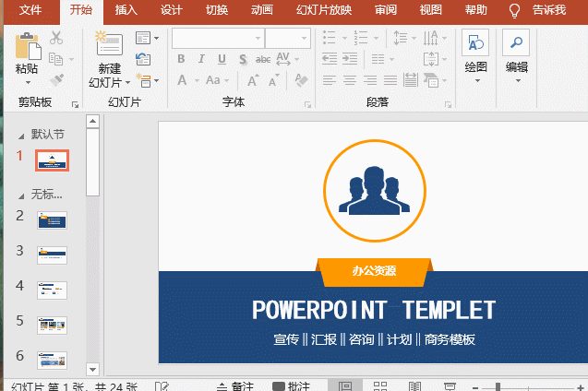This screenshot has width=588, height=391.
Task: Switch to Slide Sorter view icon
Action: [380, 386]
